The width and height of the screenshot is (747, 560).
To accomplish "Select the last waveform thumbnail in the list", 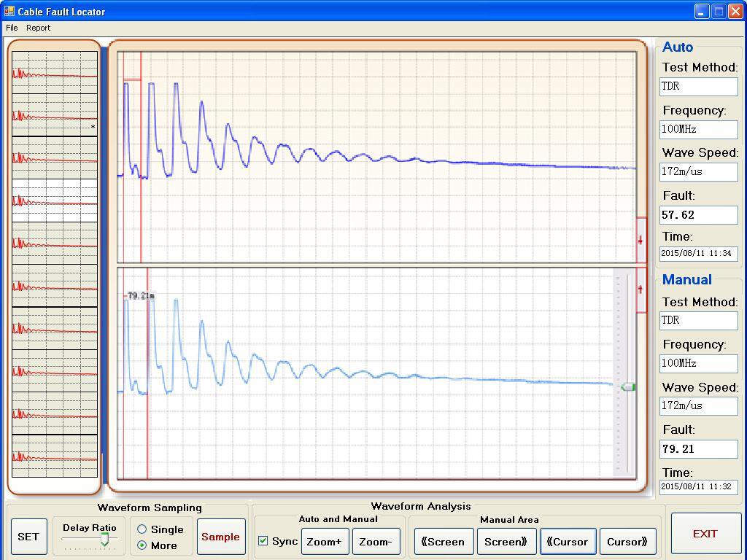I will click(x=55, y=456).
